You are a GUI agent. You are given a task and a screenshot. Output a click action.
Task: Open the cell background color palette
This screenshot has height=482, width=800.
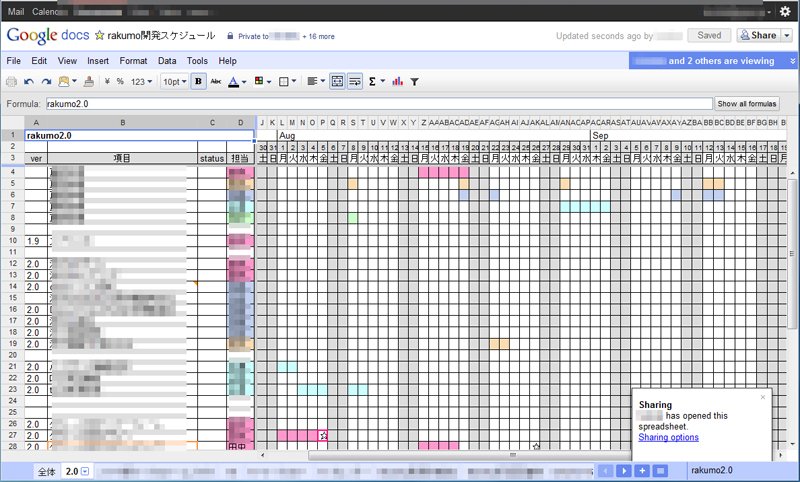pos(263,82)
